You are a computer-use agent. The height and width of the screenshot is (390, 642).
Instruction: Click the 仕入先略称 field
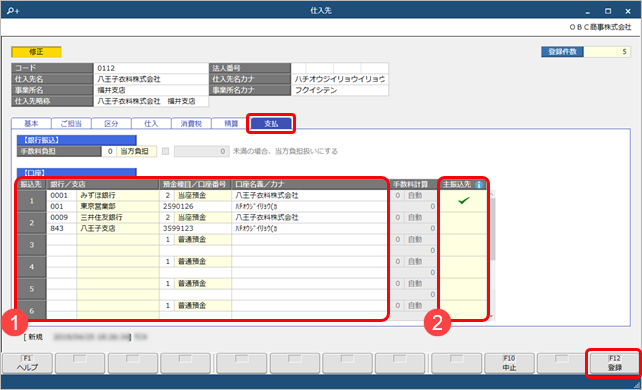pyautogui.click(x=151, y=101)
